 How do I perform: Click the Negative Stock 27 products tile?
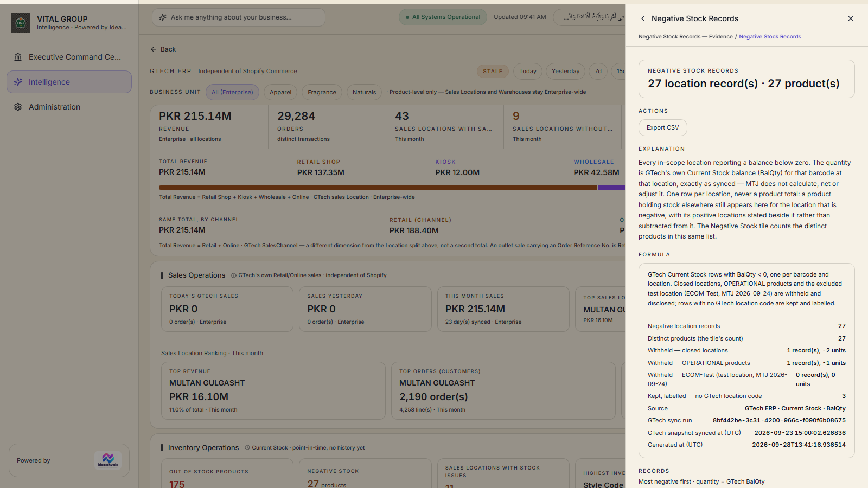coord(365,473)
